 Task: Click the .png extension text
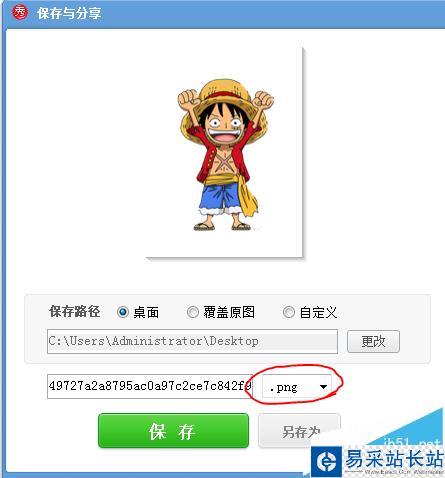point(283,387)
